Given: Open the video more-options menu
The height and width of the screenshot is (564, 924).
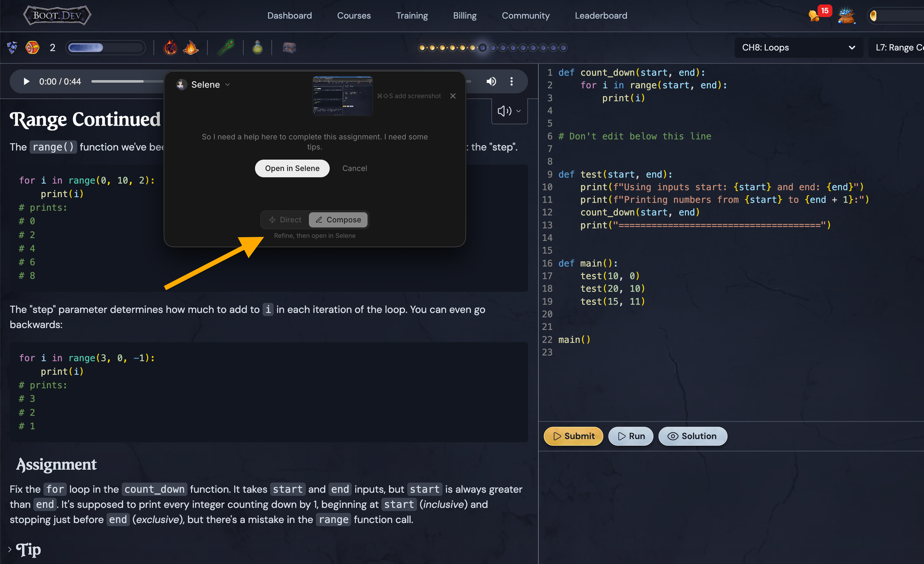Looking at the screenshot, I should 511,82.
